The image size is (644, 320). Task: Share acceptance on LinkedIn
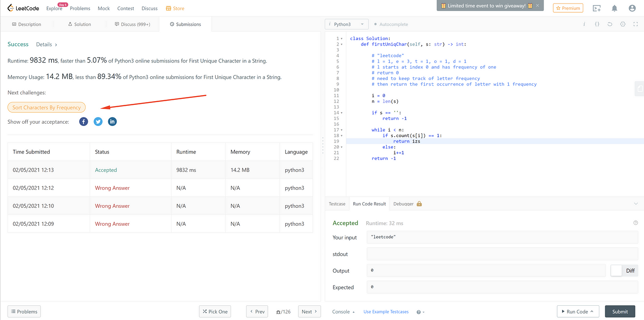(112, 121)
